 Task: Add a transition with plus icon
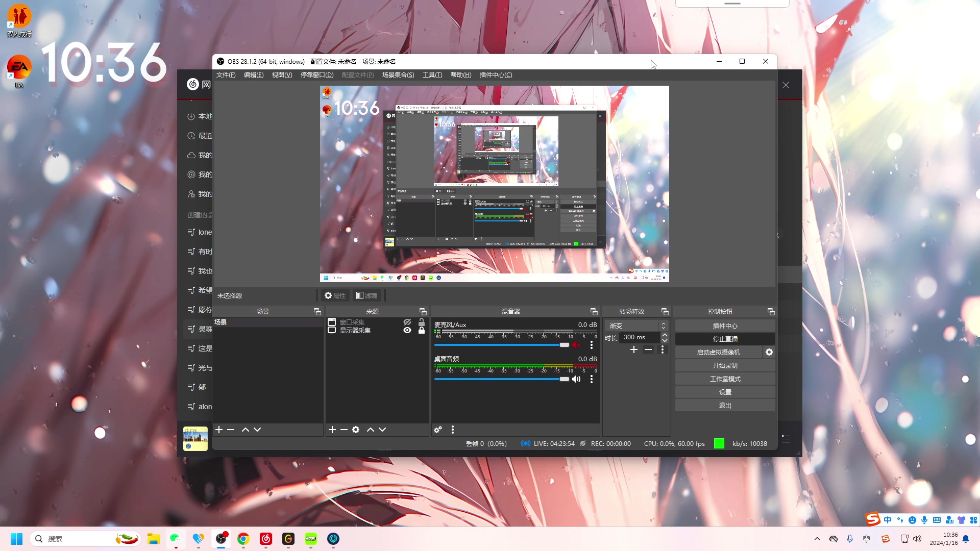coord(634,349)
